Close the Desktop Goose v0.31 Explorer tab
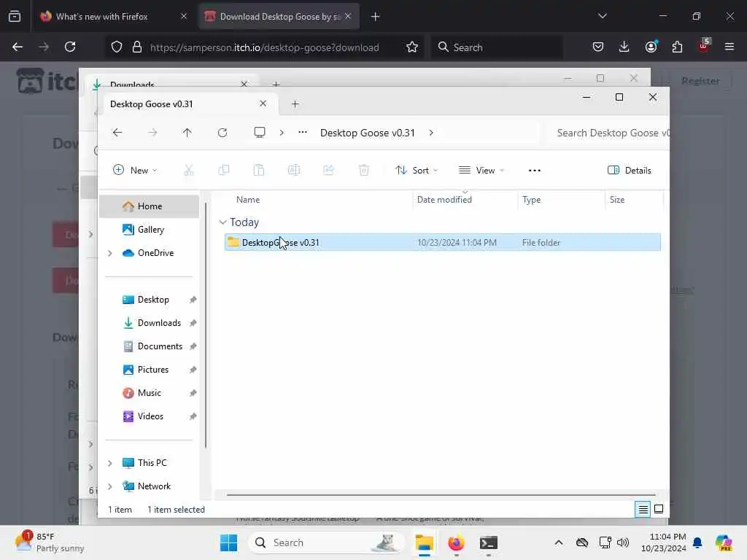This screenshot has width=747, height=560. (263, 104)
